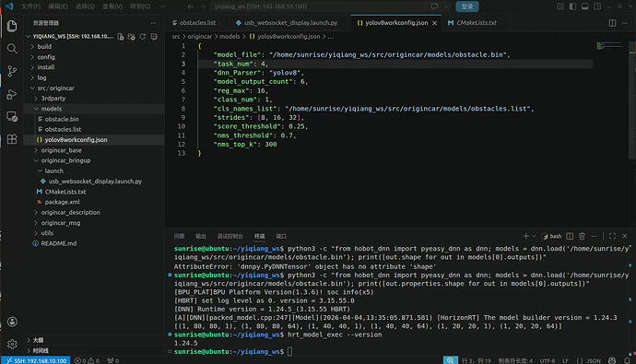This screenshot has width=636, height=364.
Task: Split the terminal panel
Action: [570, 236]
